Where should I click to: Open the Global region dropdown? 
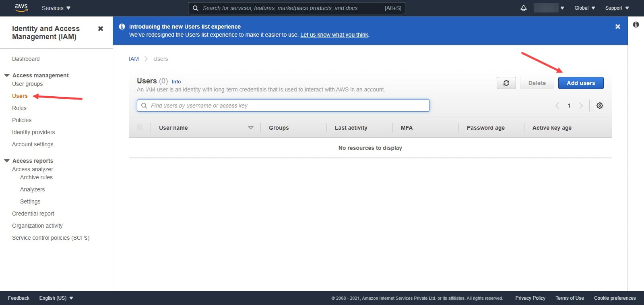click(584, 8)
